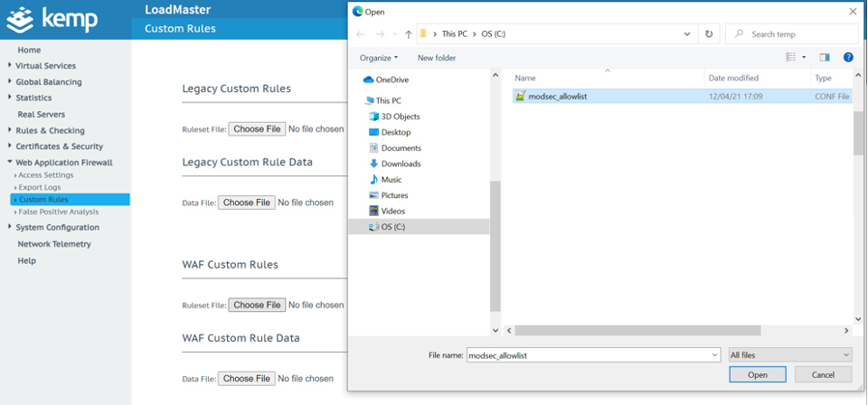Click the refresh icon beside address bar

coord(709,34)
